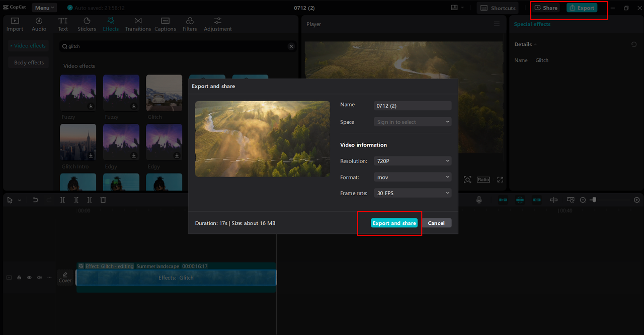Open the Resolution 720P dropdown
Image resolution: width=644 pixels, height=335 pixels.
click(x=413, y=161)
